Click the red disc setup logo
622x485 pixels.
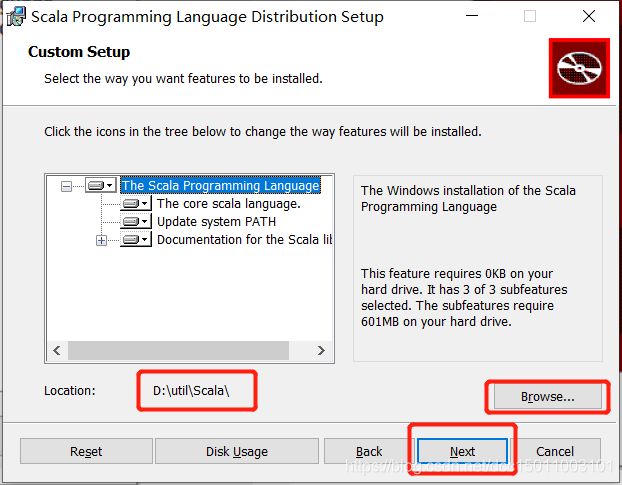[x=579, y=68]
